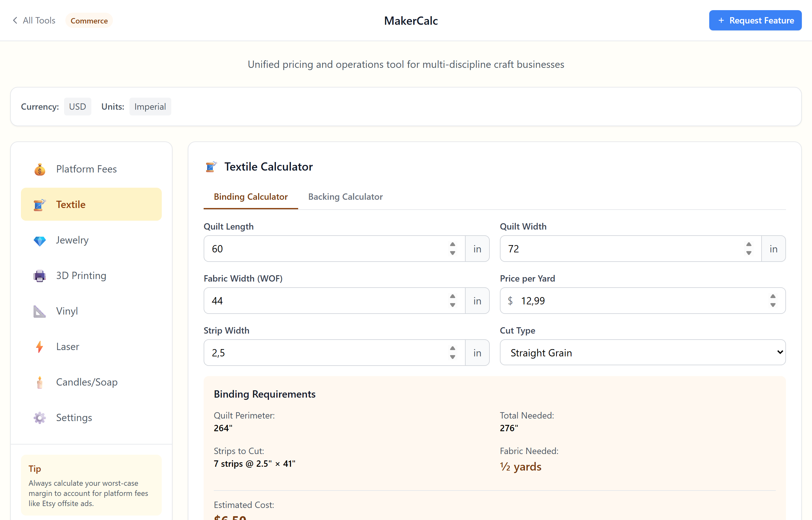The image size is (812, 520).
Task: Click the Commerce category badge
Action: point(89,20)
